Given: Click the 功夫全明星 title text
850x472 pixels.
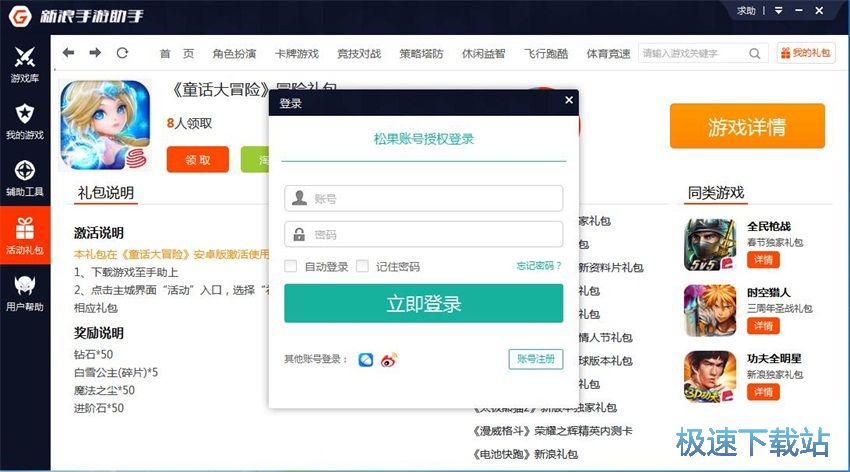Looking at the screenshot, I should click(774, 359).
